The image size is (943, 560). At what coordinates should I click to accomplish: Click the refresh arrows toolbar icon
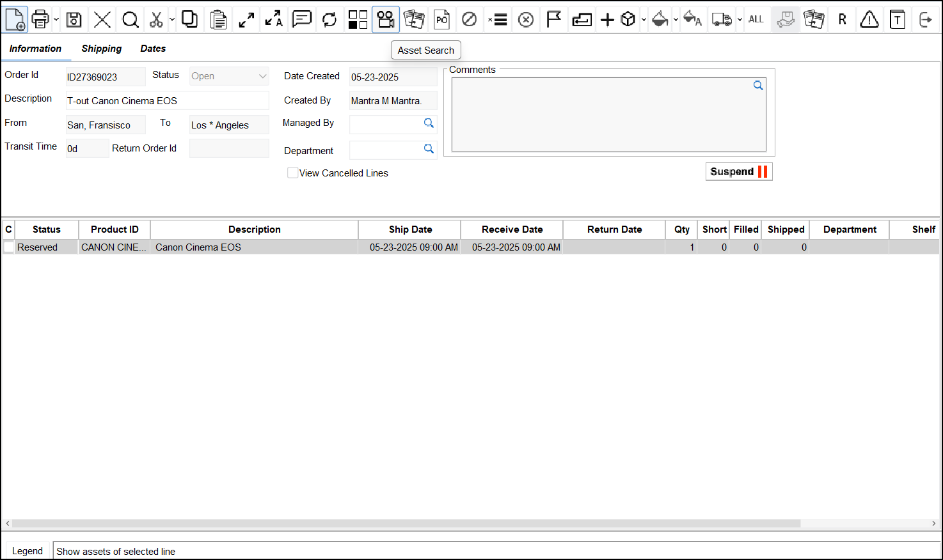coord(329,20)
